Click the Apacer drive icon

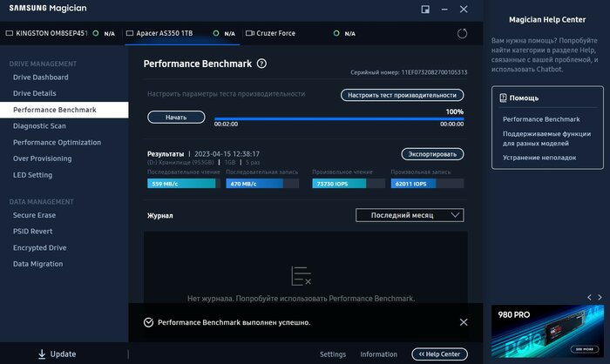point(130,33)
